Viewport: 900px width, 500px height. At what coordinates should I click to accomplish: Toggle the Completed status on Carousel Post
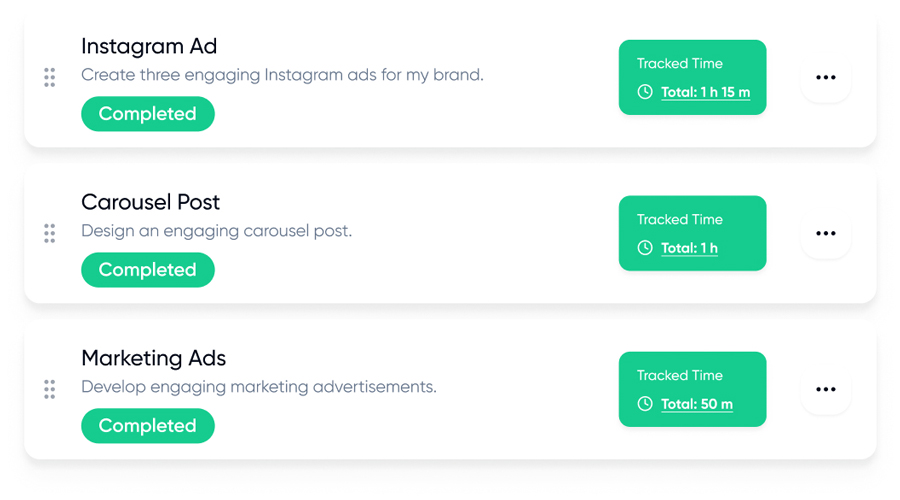(147, 270)
